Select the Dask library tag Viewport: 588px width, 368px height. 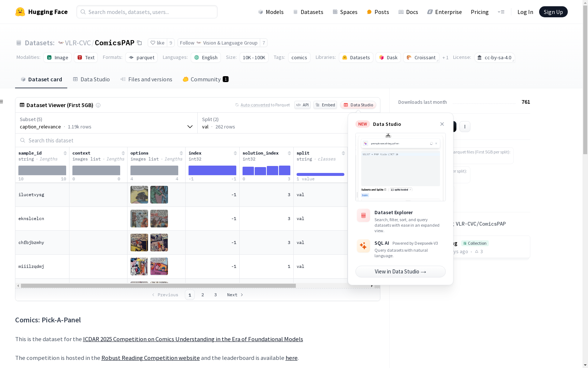click(x=388, y=57)
